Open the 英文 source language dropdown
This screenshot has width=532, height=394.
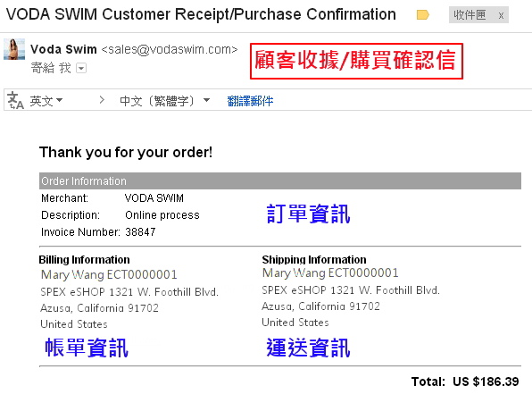click(x=46, y=101)
